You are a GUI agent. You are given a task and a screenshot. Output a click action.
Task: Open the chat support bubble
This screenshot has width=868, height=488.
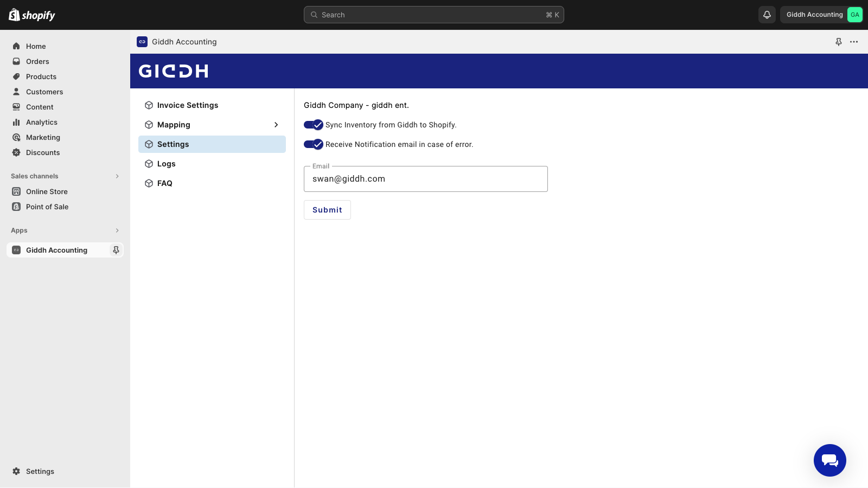pos(830,460)
